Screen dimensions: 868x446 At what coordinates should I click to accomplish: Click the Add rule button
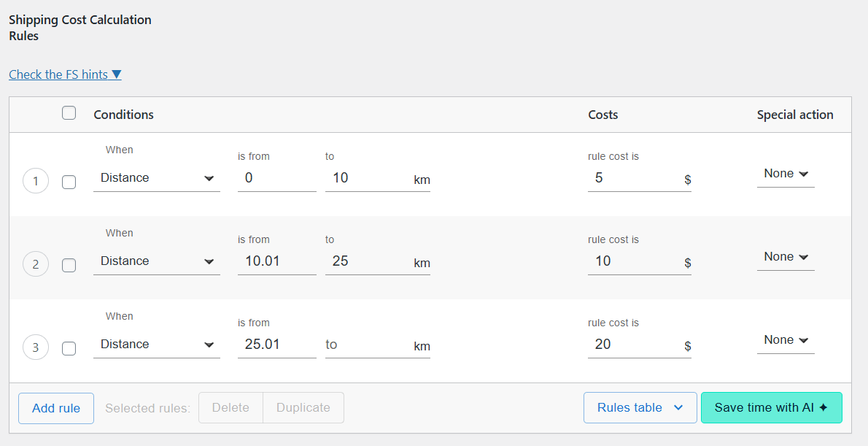point(55,408)
